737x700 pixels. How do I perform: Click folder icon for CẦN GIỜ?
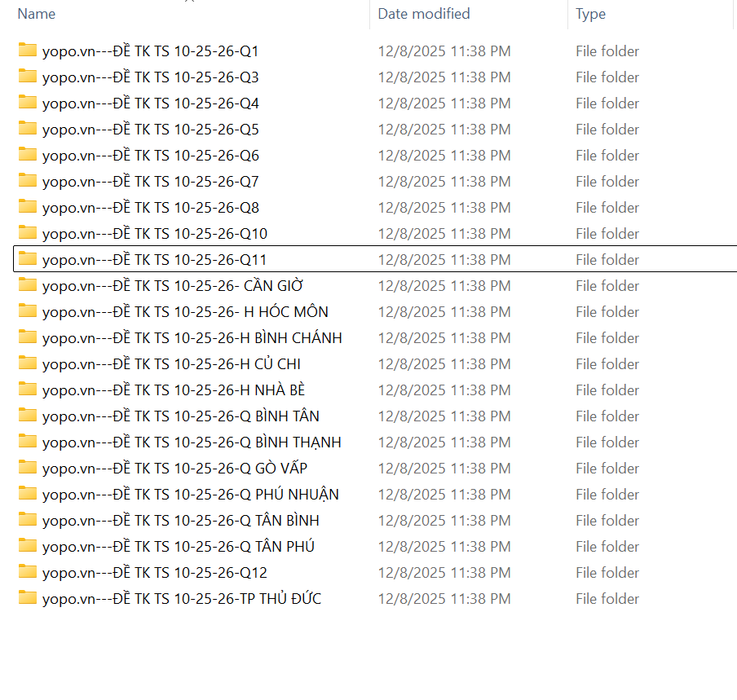28,285
